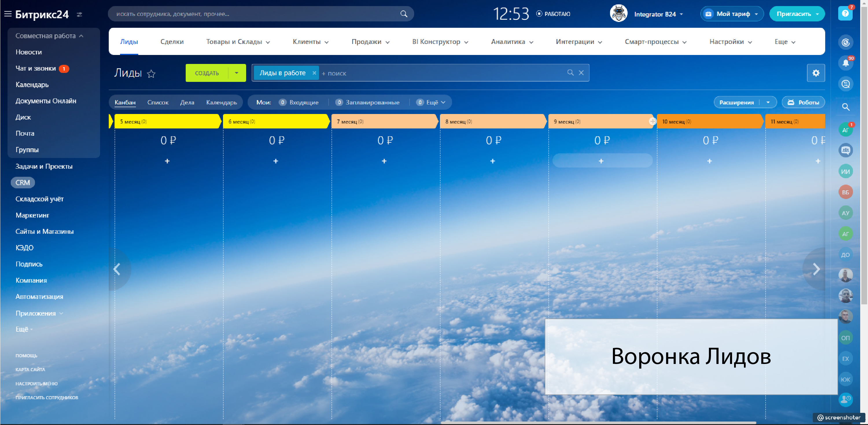Switch to the Список view

click(x=158, y=102)
